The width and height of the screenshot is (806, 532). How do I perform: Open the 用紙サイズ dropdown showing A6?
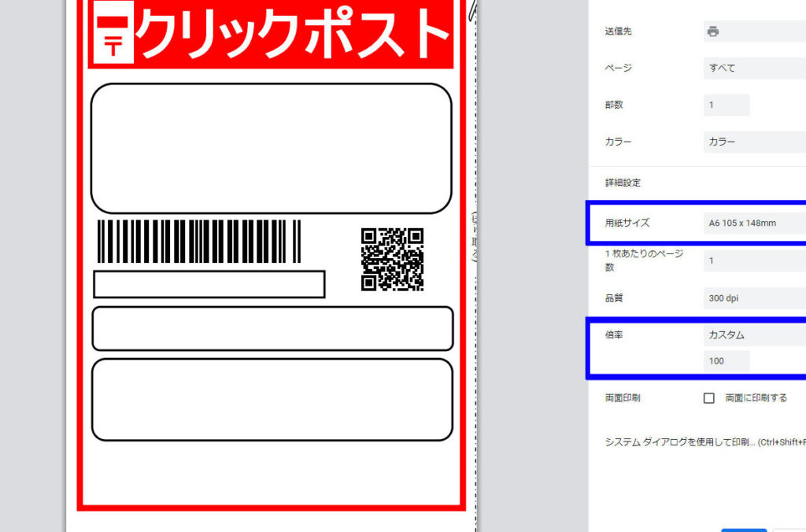click(x=753, y=223)
